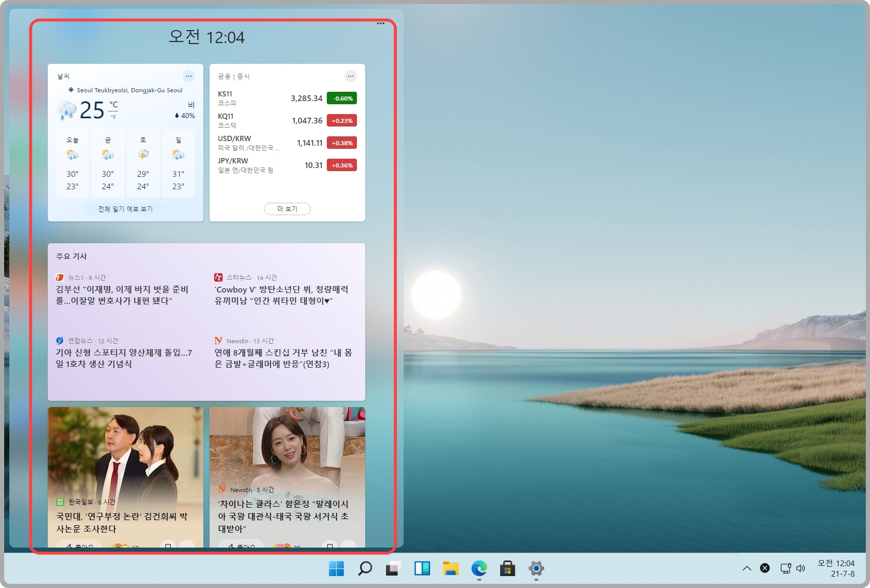Open the Windows Start menu

(x=336, y=569)
